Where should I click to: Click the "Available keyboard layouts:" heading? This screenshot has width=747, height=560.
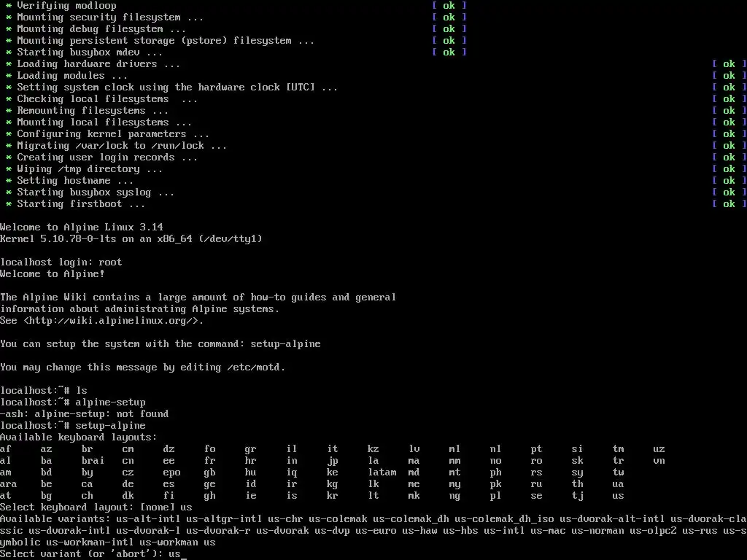click(x=79, y=437)
